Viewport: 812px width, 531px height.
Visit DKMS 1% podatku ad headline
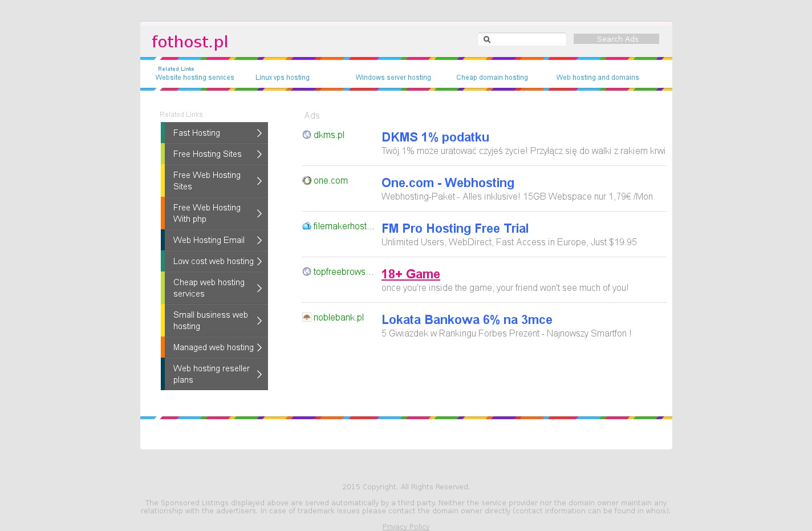pos(435,137)
